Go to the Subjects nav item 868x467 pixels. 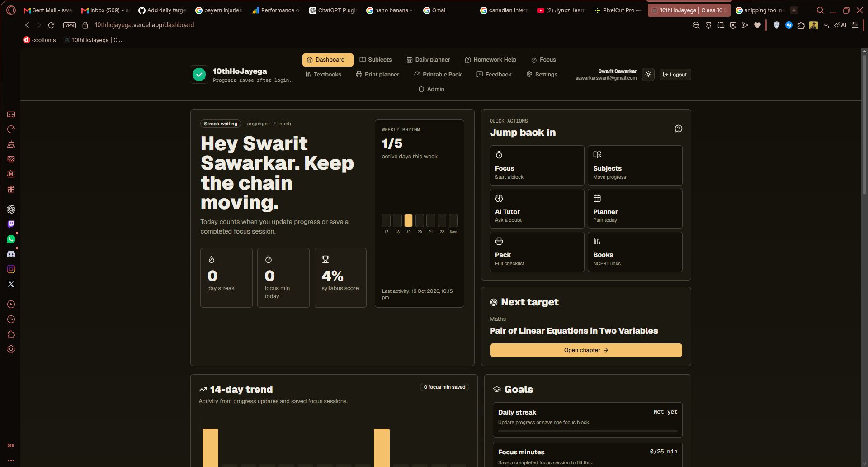[375, 60]
